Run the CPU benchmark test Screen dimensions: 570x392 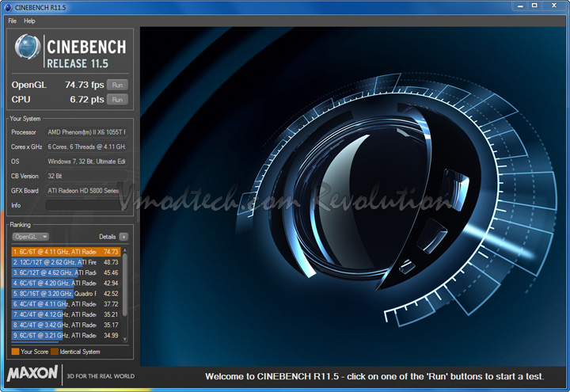pos(117,99)
